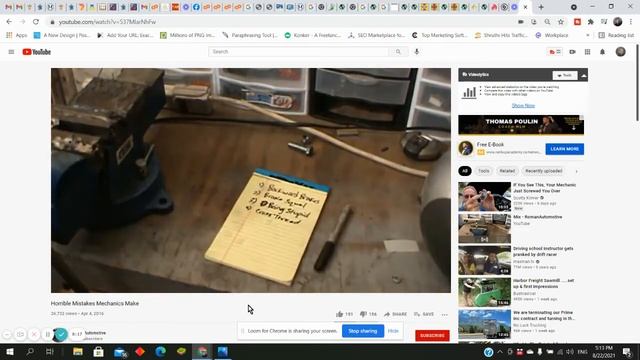This screenshot has height=360, width=640.
Task: Click the SAVE to playlist button
Action: coord(424,314)
